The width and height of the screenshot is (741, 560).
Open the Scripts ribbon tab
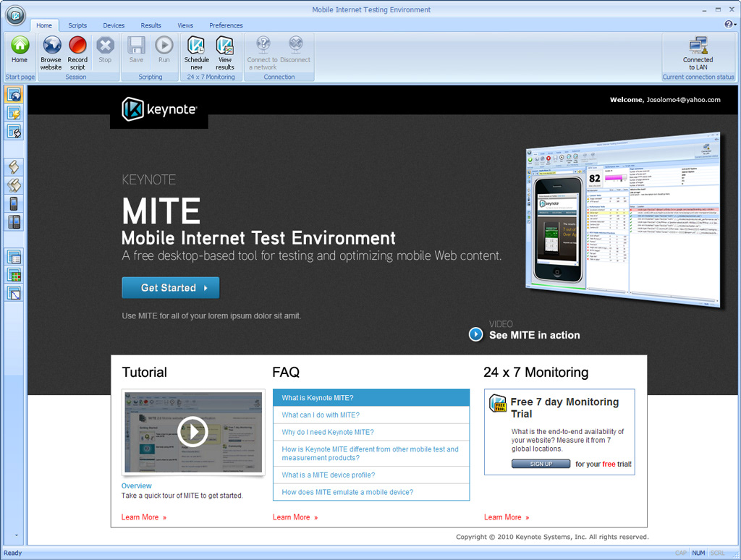pos(77,25)
